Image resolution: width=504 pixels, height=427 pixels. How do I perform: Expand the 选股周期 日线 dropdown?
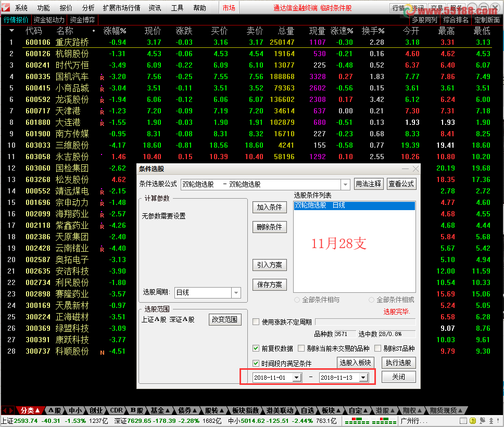click(x=236, y=292)
